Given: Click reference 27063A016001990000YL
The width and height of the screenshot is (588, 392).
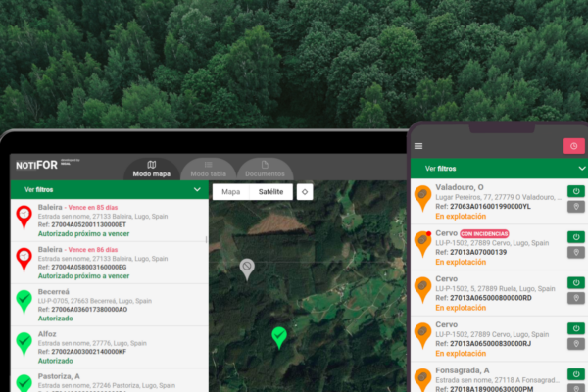Looking at the screenshot, I should pos(490,207).
